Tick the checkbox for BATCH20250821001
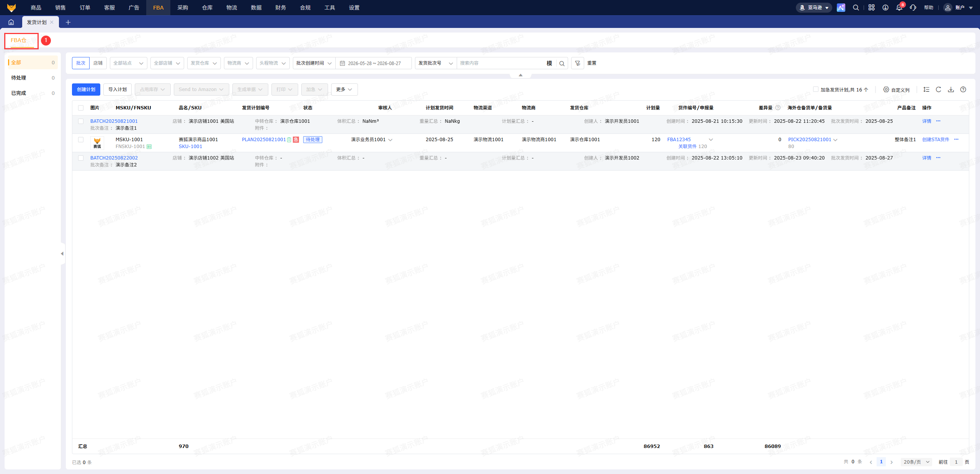Viewport: 980px width, 474px height. [81, 121]
